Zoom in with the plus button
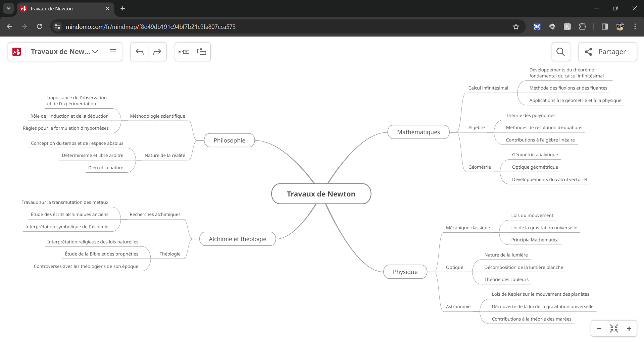The height and width of the screenshot is (342, 644). [x=629, y=329]
